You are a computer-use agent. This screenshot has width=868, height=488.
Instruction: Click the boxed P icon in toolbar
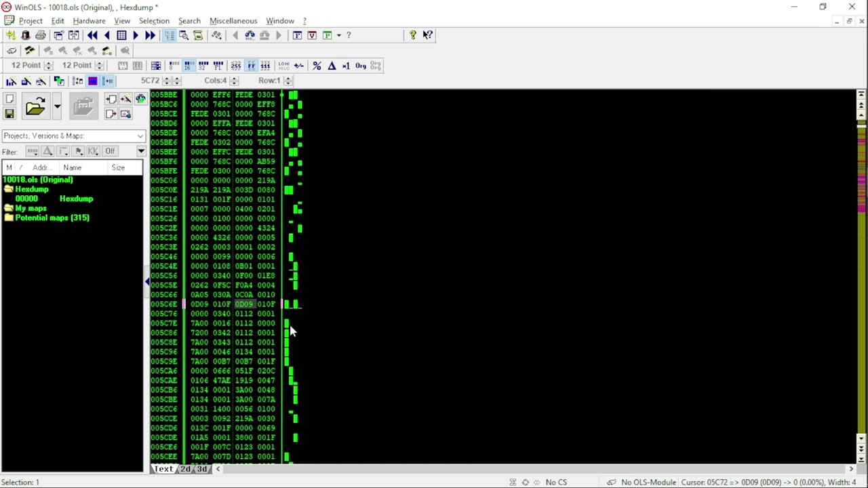point(327,35)
